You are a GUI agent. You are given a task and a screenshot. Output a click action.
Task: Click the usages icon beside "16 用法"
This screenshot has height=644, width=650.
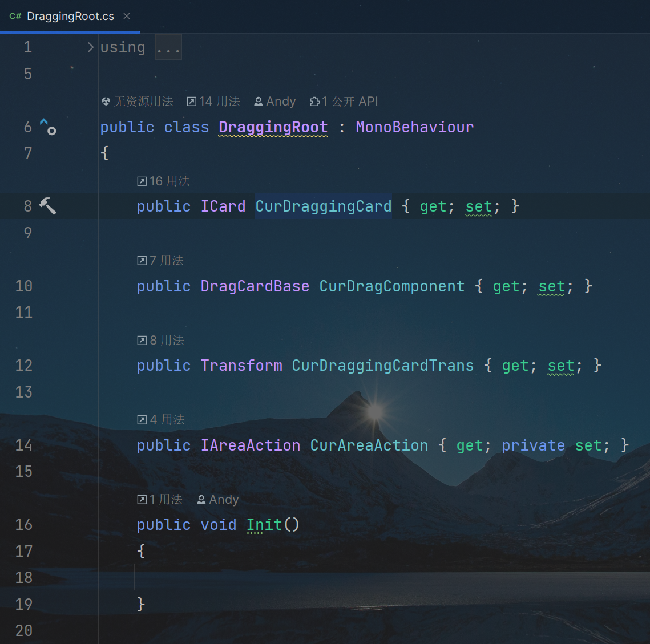click(x=142, y=181)
